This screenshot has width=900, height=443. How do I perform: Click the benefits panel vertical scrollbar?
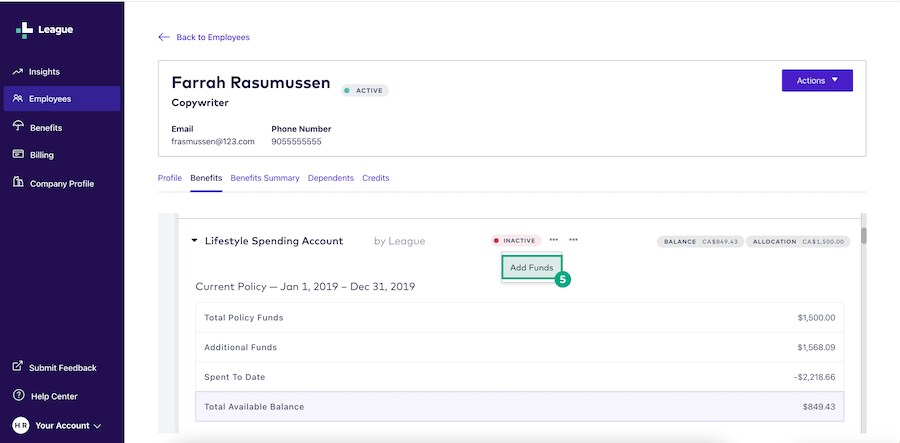click(x=863, y=235)
